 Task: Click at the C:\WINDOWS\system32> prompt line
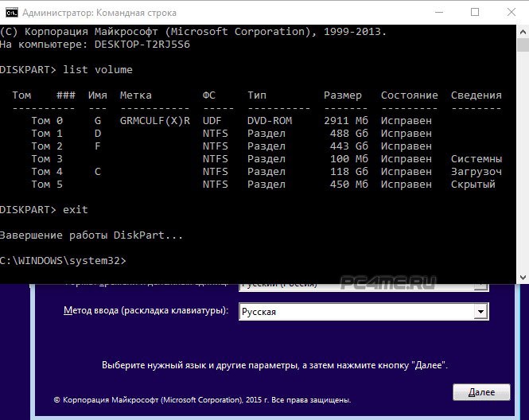click(64, 261)
